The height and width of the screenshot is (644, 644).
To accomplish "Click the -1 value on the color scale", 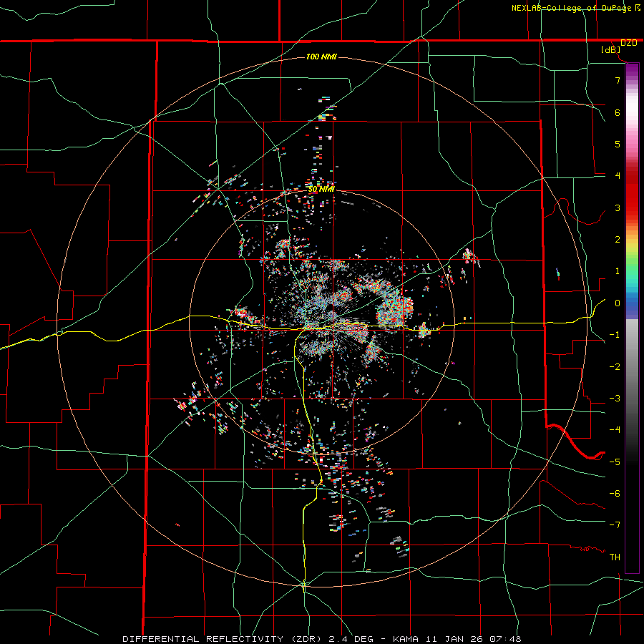I will 615,335.
